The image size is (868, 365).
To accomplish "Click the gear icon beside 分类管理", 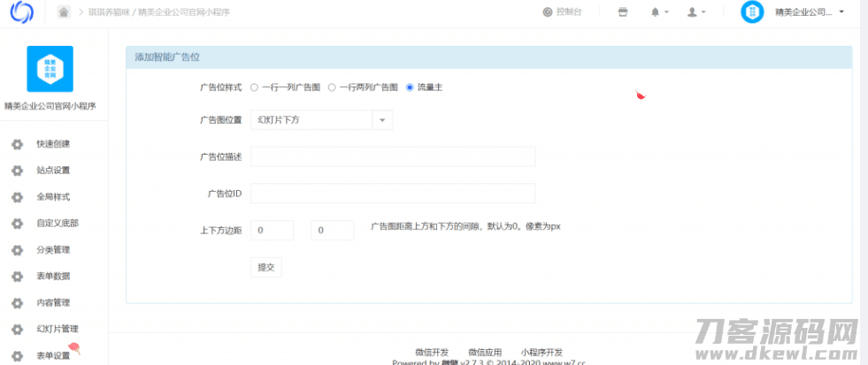I will (x=17, y=250).
